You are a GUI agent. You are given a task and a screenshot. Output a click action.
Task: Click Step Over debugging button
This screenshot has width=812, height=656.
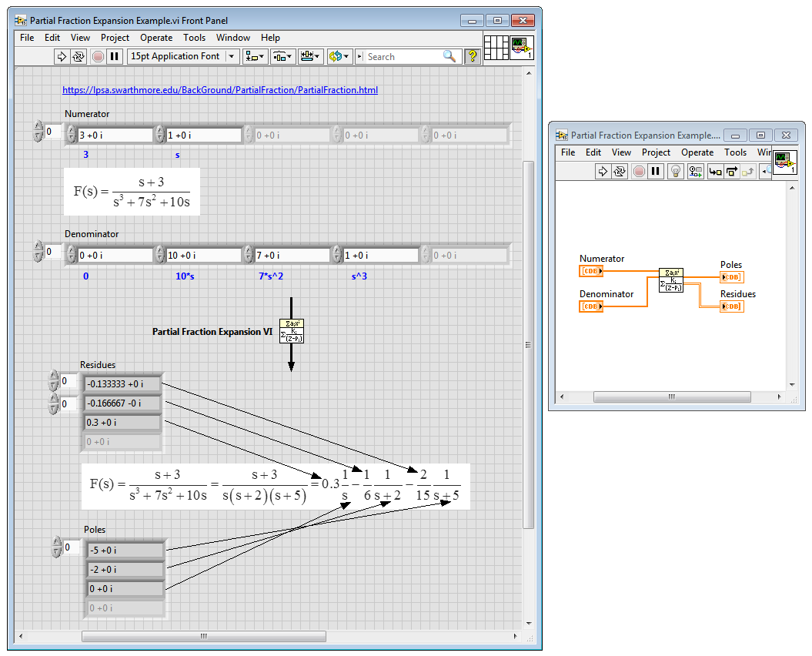click(731, 172)
